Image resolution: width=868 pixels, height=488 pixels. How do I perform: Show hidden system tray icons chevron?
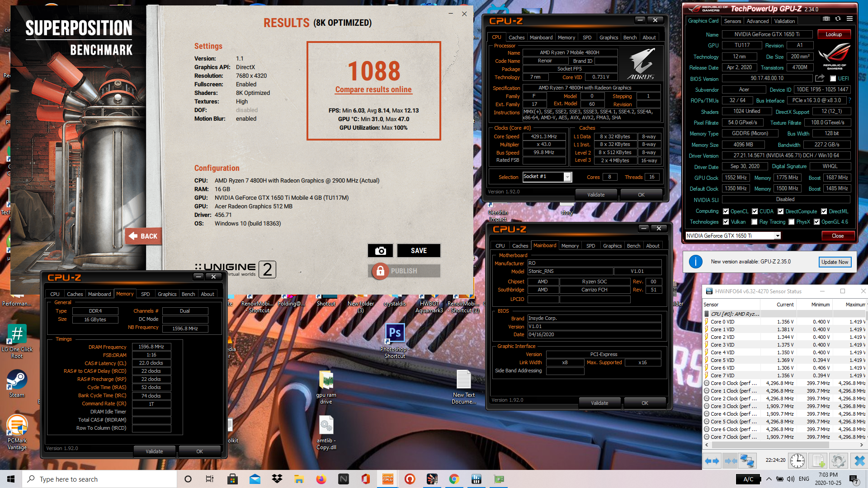[x=769, y=479]
